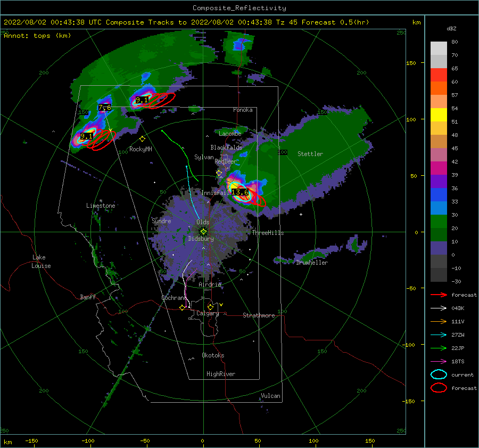Click the -150 tick on bottom km axis
Screen dimensions: 479x448
31,441
